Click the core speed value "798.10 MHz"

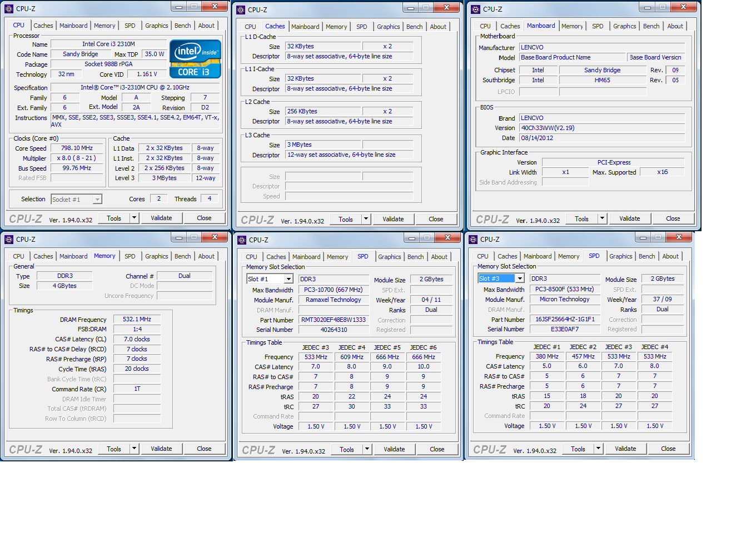[77, 148]
